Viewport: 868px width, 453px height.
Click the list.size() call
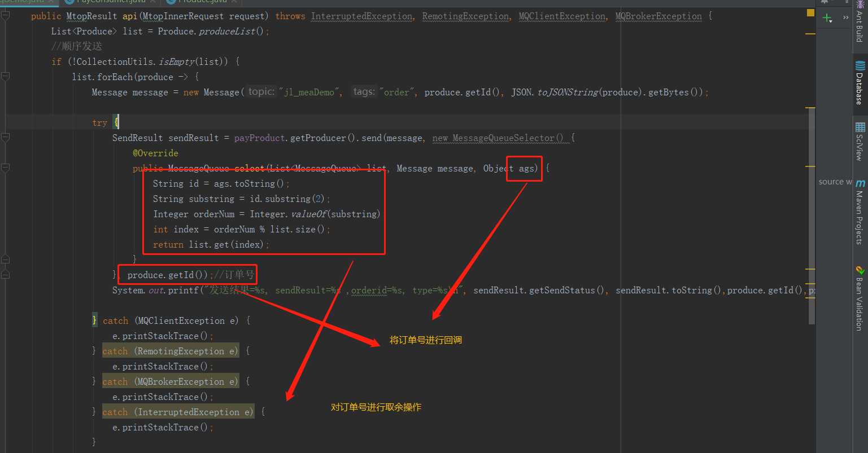pos(298,230)
